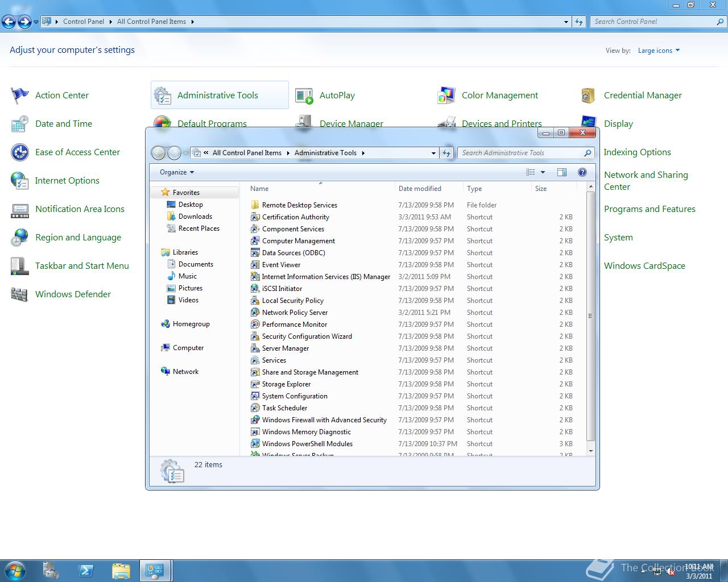Click the Event Viewer shortcut icon
Viewport: 728px width, 582px height.
[x=255, y=265]
